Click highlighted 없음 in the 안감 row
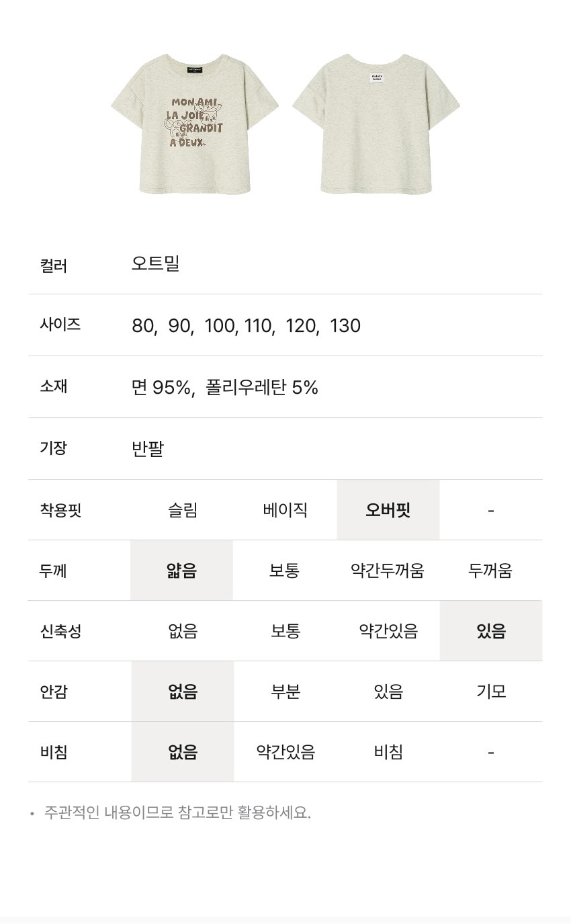This screenshot has width=571, height=924. 182,691
